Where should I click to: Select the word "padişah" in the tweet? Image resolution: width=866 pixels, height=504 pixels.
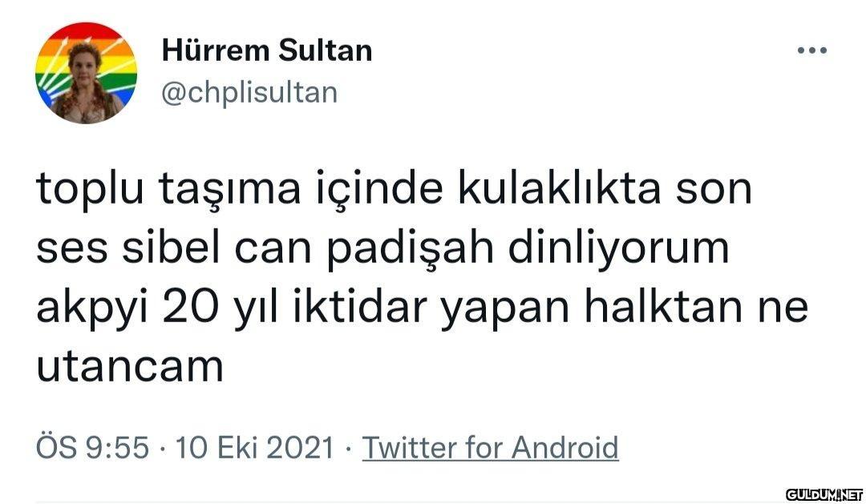tap(410, 249)
